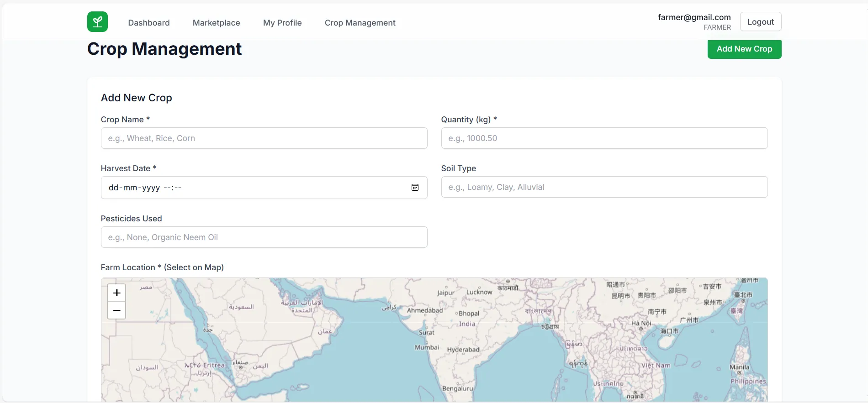Click the Quantity (kg) input field
The image size is (868, 403).
tap(604, 138)
